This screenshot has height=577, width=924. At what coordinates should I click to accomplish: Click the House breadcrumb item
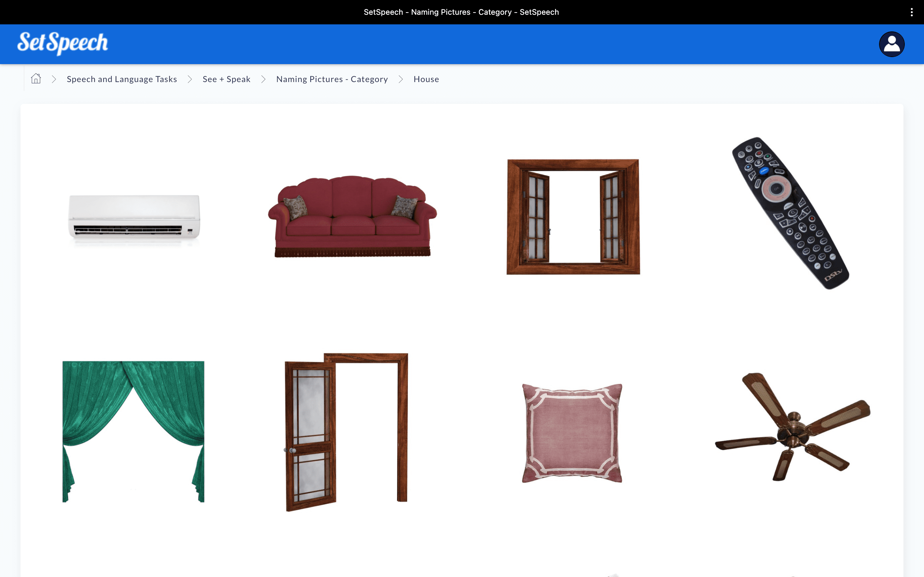click(x=426, y=79)
